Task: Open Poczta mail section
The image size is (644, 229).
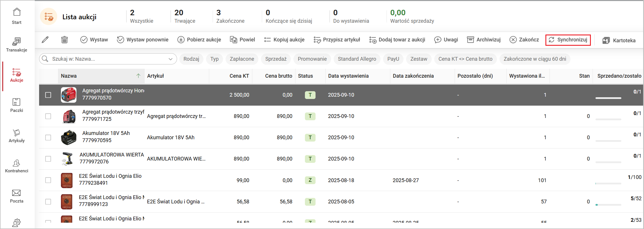Action: (17, 196)
